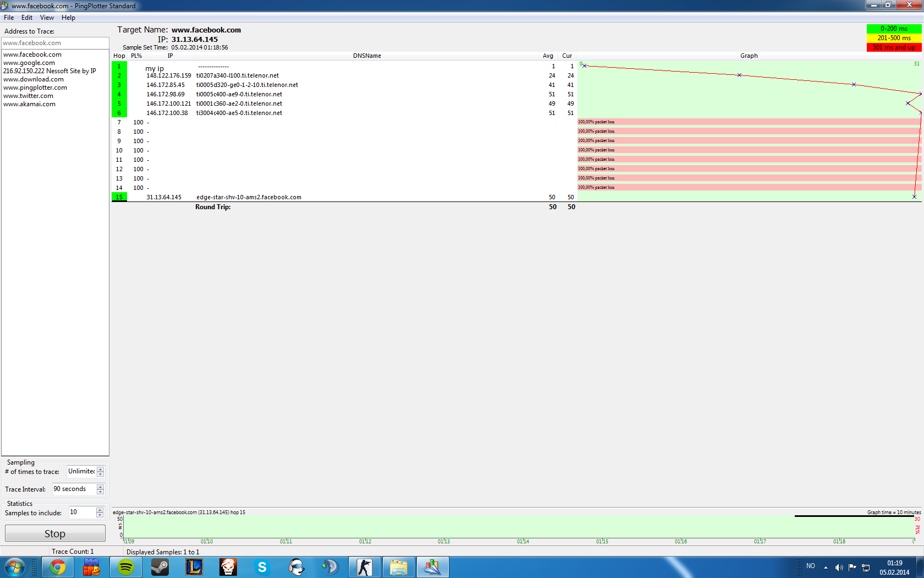The image size is (924, 578).
Task: Select IP 146.172.98.69 in hop 4
Action: [x=166, y=95]
